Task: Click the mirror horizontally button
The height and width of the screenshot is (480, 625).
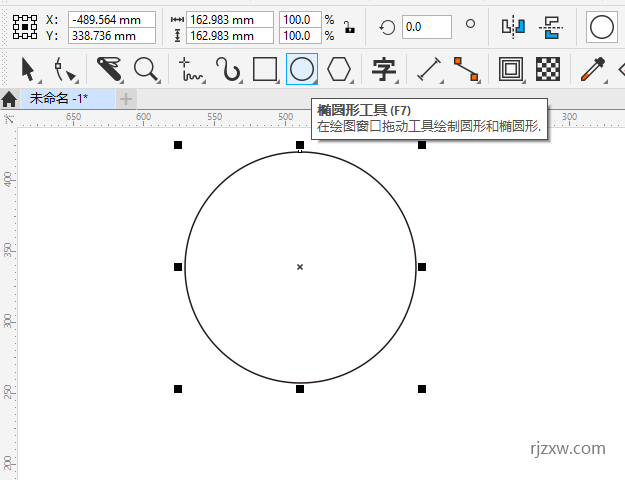Action: [x=513, y=27]
